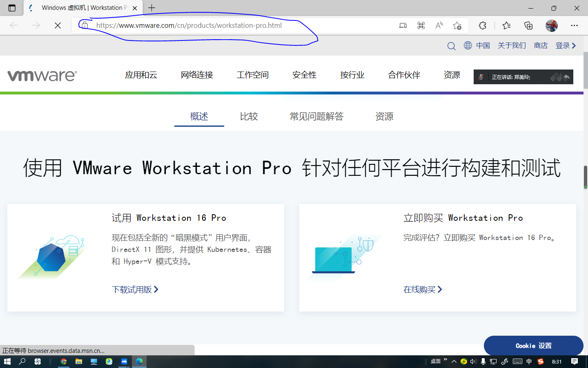Click the 在线购买 link

tap(423, 289)
